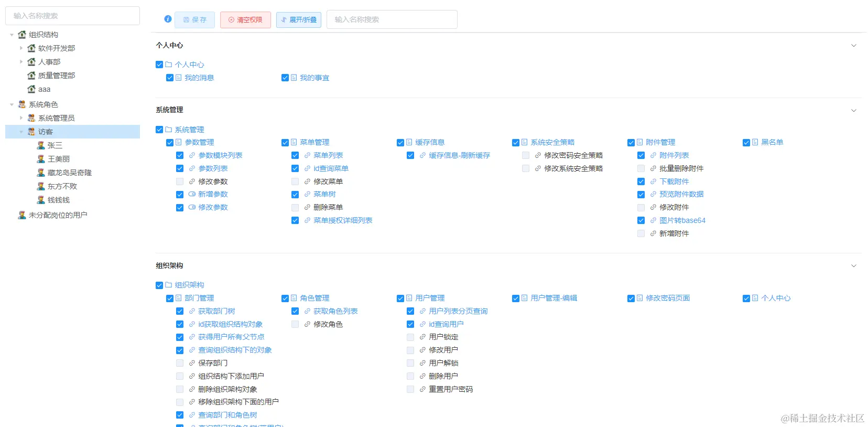Image resolution: width=868 pixels, height=427 pixels.
Task: Click the 保存 button
Action: (194, 19)
